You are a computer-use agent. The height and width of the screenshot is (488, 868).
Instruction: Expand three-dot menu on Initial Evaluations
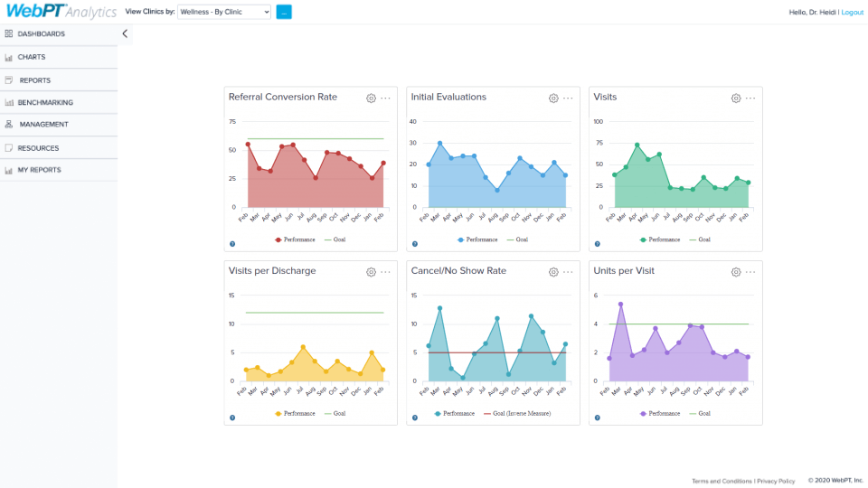(568, 98)
